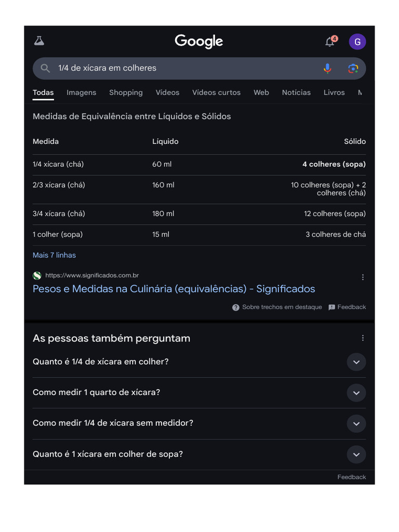Open 'Pesos e Medidas na Culinária' result link
399x532 pixels.
click(174, 289)
